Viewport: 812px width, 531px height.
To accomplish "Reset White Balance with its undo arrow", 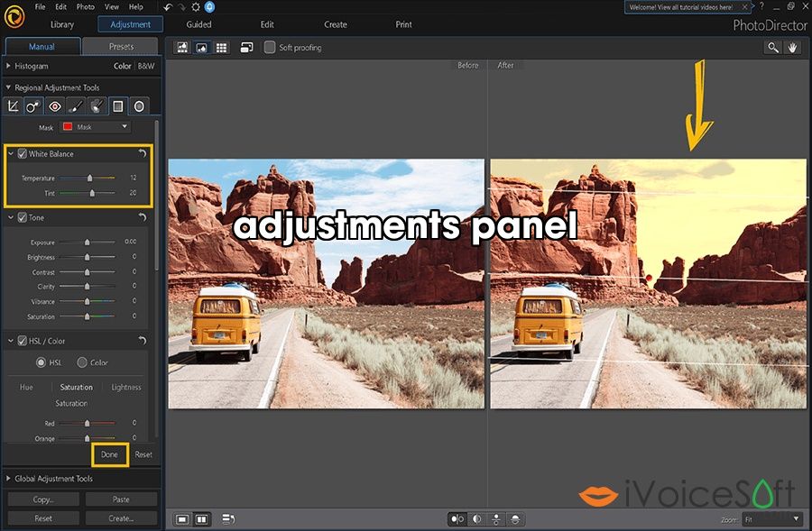I will point(143,153).
